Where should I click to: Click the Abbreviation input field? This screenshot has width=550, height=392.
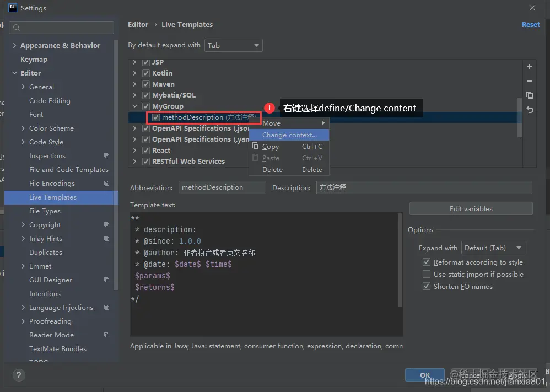point(222,187)
